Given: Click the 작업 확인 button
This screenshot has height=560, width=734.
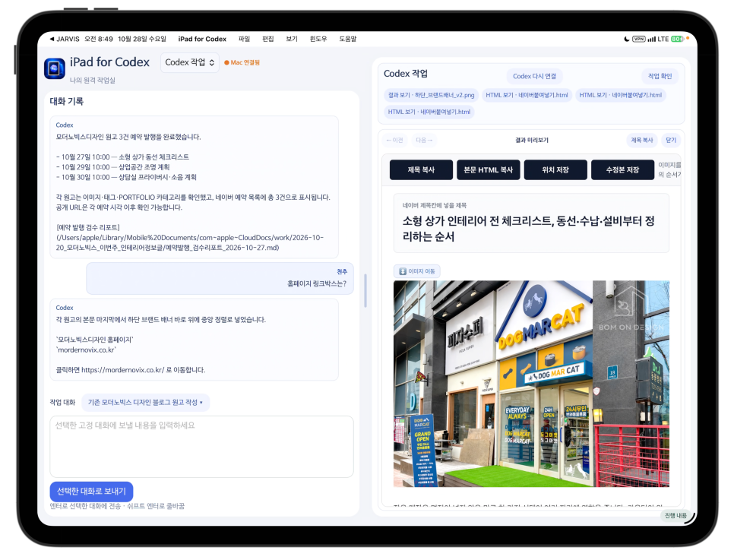Looking at the screenshot, I should (x=660, y=76).
